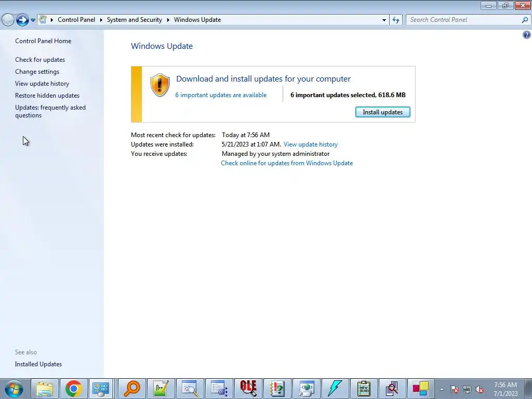Image resolution: width=532 pixels, height=399 pixels.
Task: Open Installed Updates under See also
Action: point(38,364)
